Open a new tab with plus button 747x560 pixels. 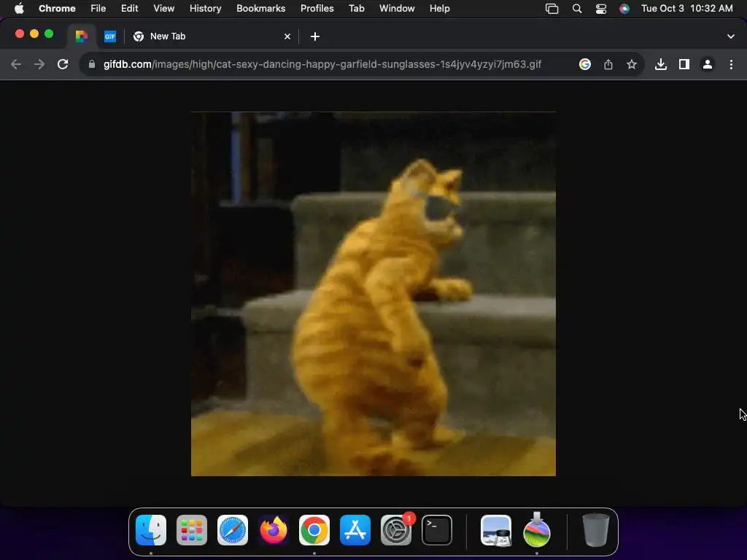(x=315, y=36)
